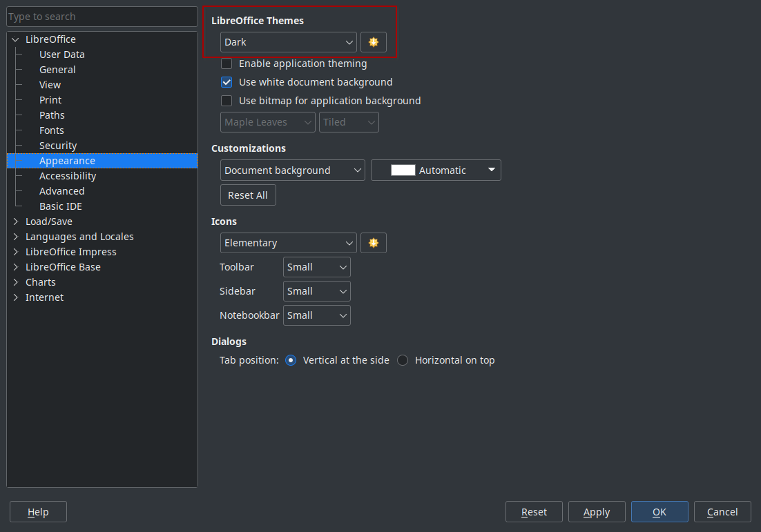
Task: Click the gear icon beside the Dark theme dropdown
Action: (374, 42)
